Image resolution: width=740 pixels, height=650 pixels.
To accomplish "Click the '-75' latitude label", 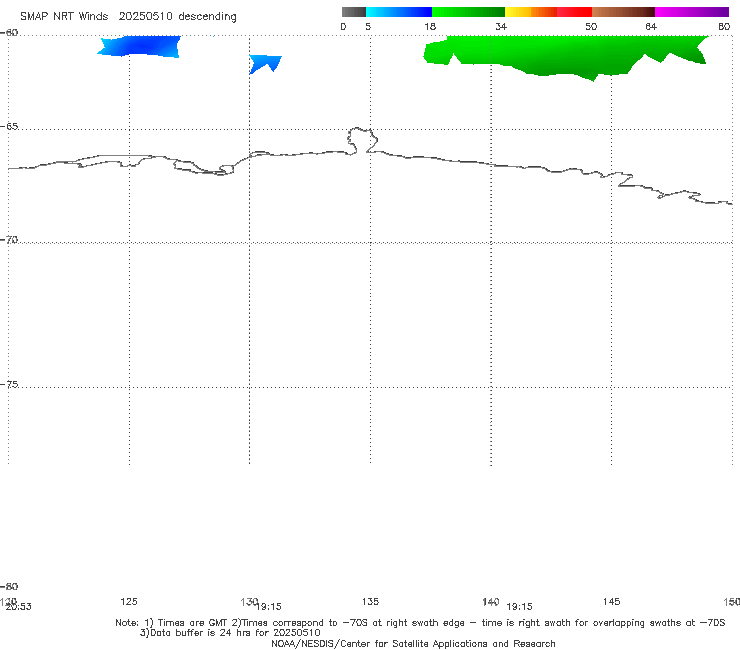I will (x=9, y=384).
